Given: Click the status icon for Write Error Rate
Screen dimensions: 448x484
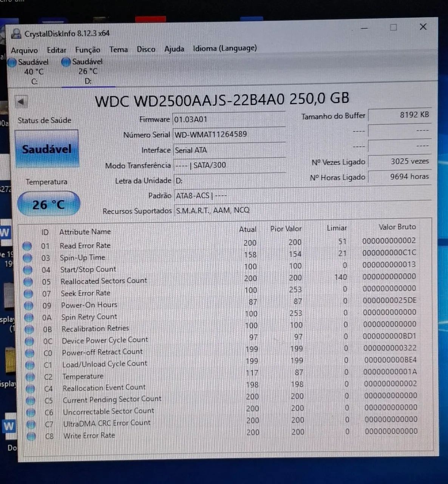Looking at the screenshot, I should click(32, 436).
